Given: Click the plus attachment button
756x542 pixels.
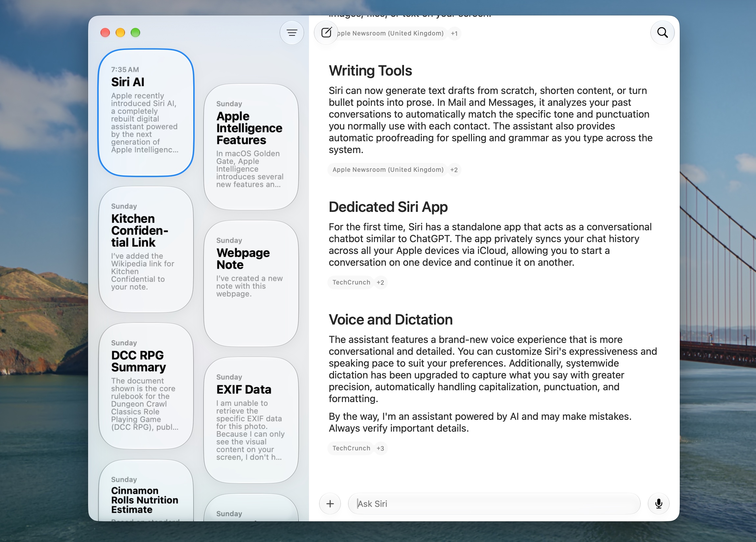Looking at the screenshot, I should (330, 503).
